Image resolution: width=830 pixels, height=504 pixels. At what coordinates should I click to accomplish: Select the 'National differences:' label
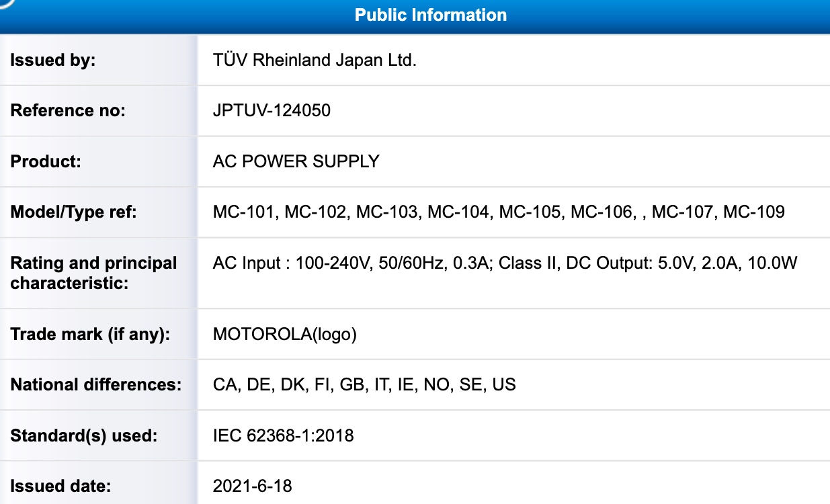pyautogui.click(x=95, y=385)
